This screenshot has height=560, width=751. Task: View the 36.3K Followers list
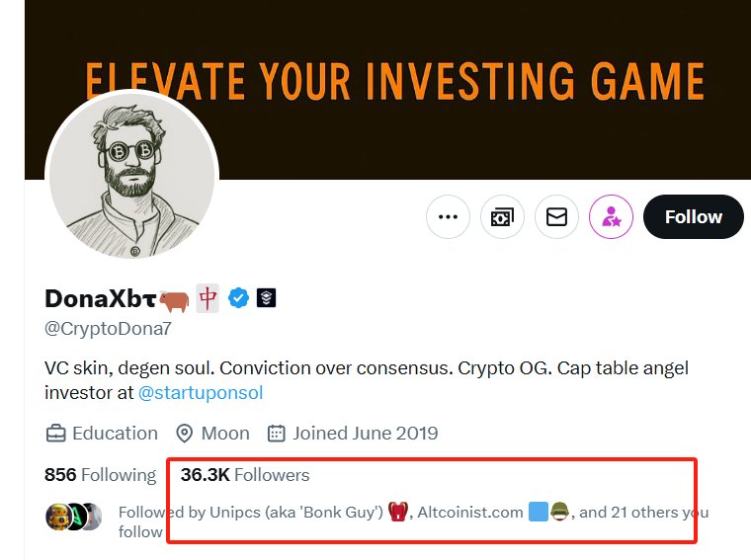click(x=245, y=475)
